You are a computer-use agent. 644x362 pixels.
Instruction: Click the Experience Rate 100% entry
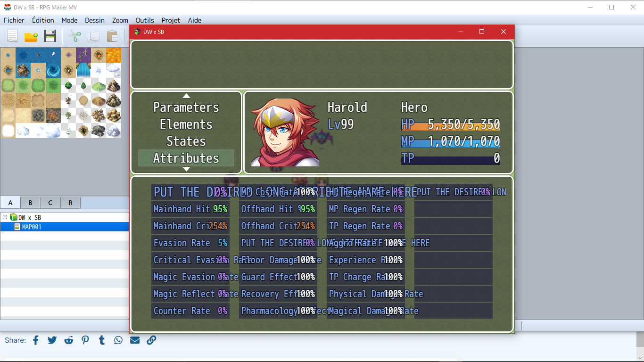point(366,260)
